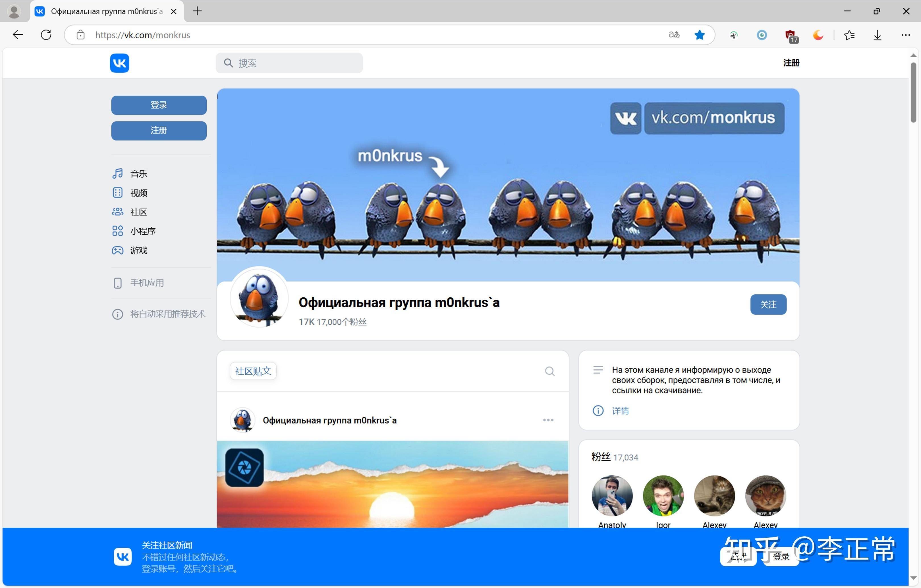The height and width of the screenshot is (588, 921).
Task: Click the 17K 17,000个粉丝 follower count
Action: (x=332, y=322)
